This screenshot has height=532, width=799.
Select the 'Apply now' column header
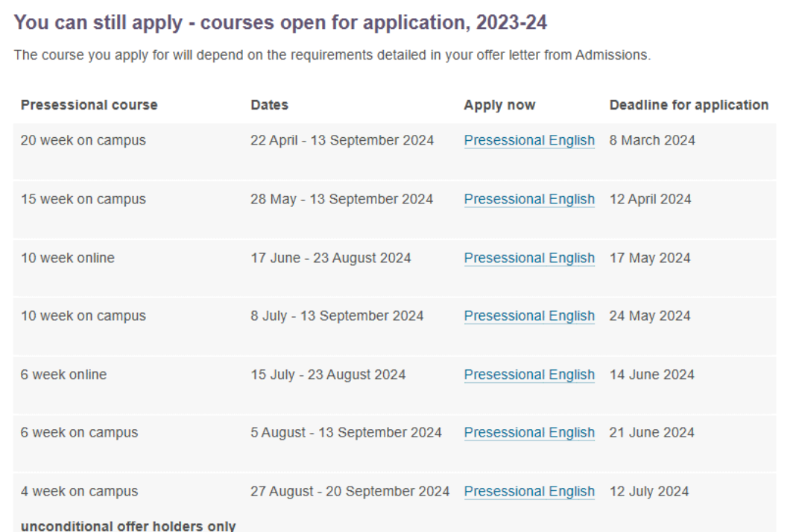coord(499,105)
